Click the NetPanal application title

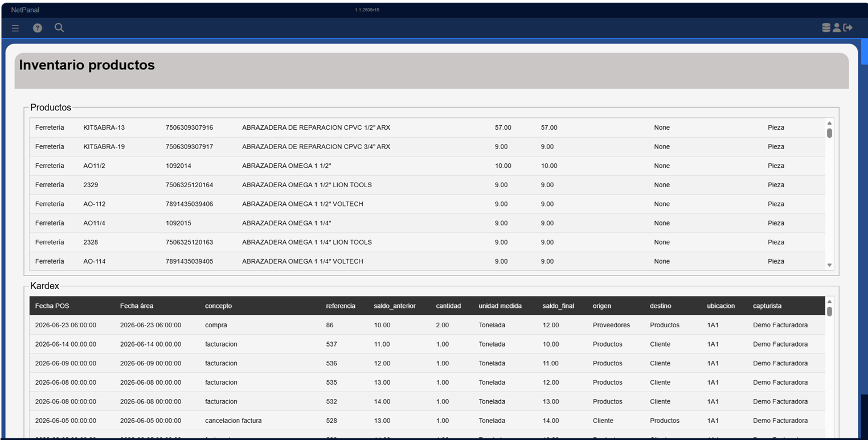click(x=25, y=10)
